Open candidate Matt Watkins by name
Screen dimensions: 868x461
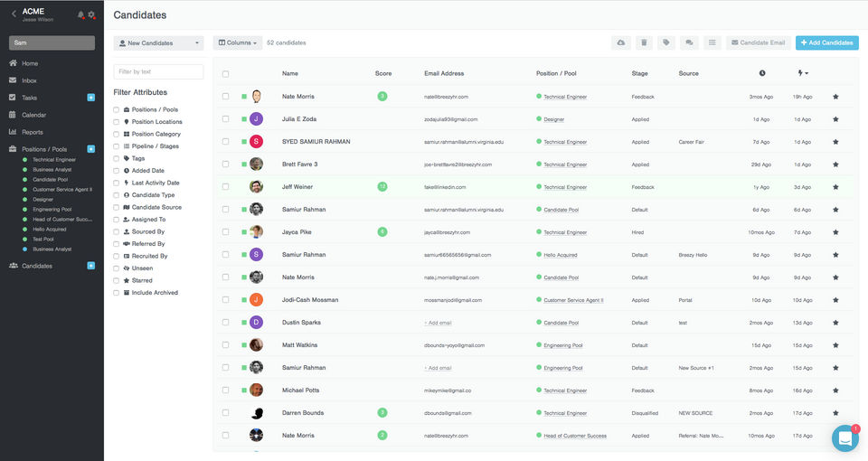click(x=299, y=344)
